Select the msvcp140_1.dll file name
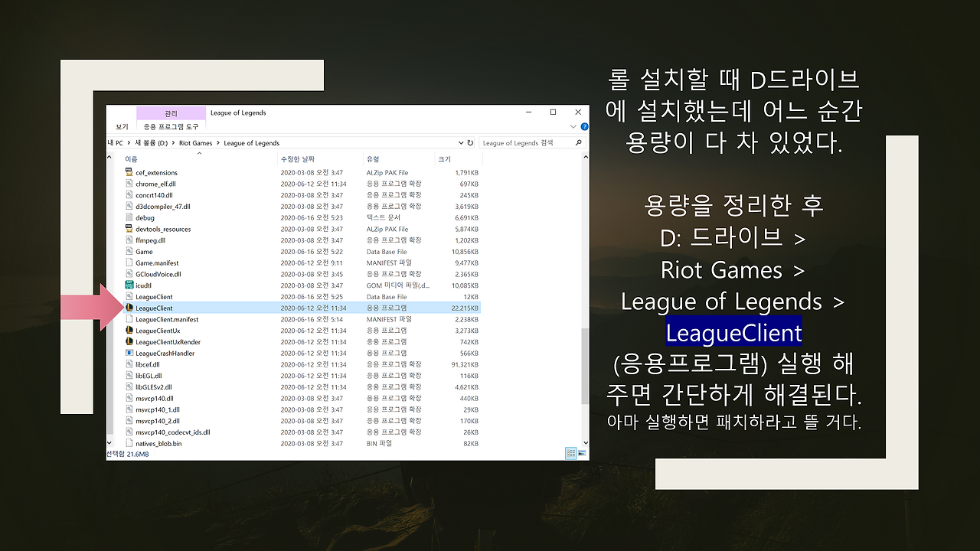Image resolution: width=980 pixels, height=551 pixels. (158, 409)
